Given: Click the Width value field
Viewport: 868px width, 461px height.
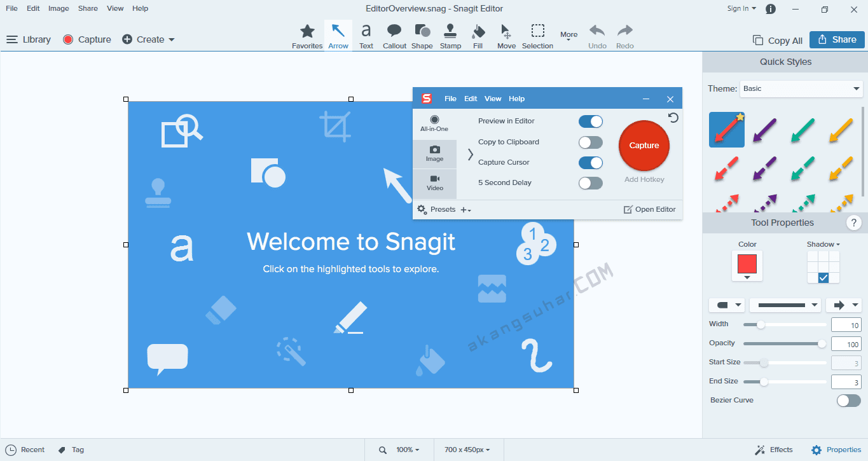Looking at the screenshot, I should pos(846,325).
